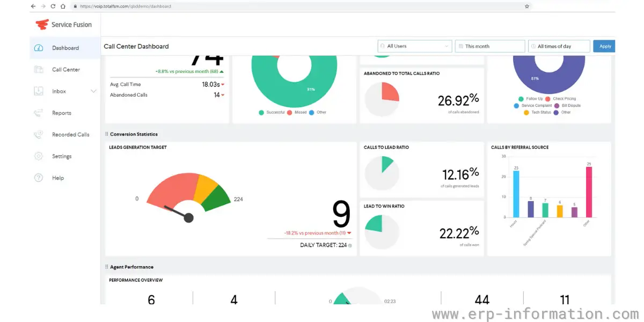Open the Dashboard menu item
Viewport: 644px width, 322px height.
pyautogui.click(x=65, y=48)
